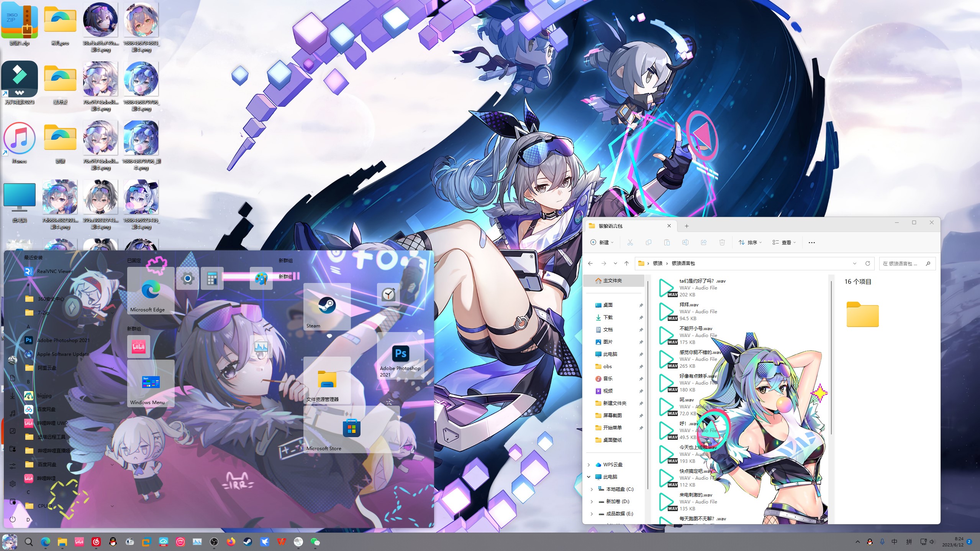The image size is (980, 551).
Task: Click the Microsoft Store tile
Action: [x=351, y=429]
